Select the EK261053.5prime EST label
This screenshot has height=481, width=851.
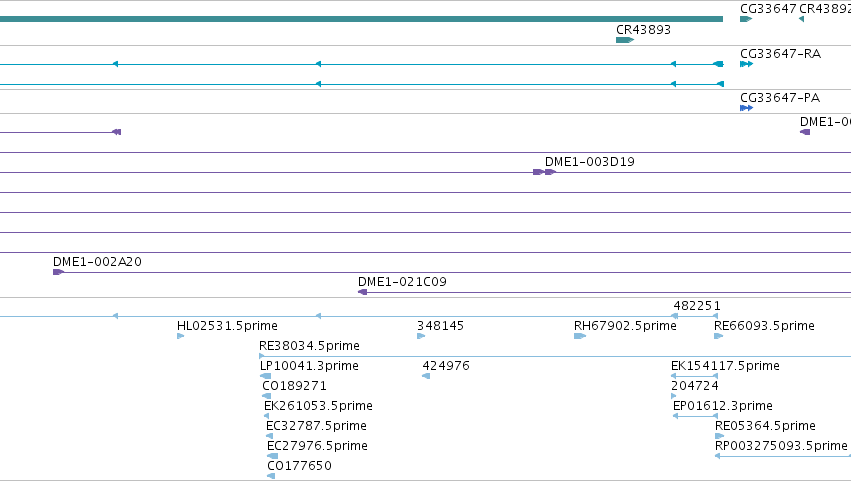[318, 406]
